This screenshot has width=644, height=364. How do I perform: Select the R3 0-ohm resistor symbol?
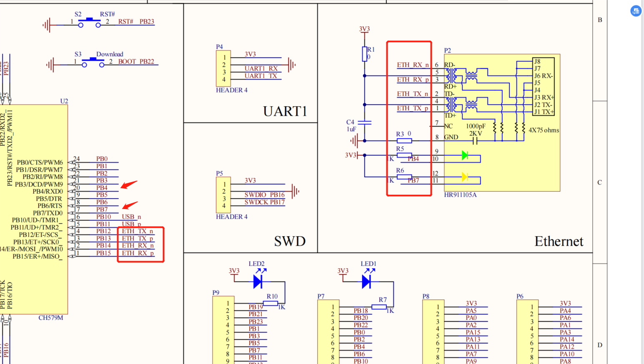click(x=404, y=141)
